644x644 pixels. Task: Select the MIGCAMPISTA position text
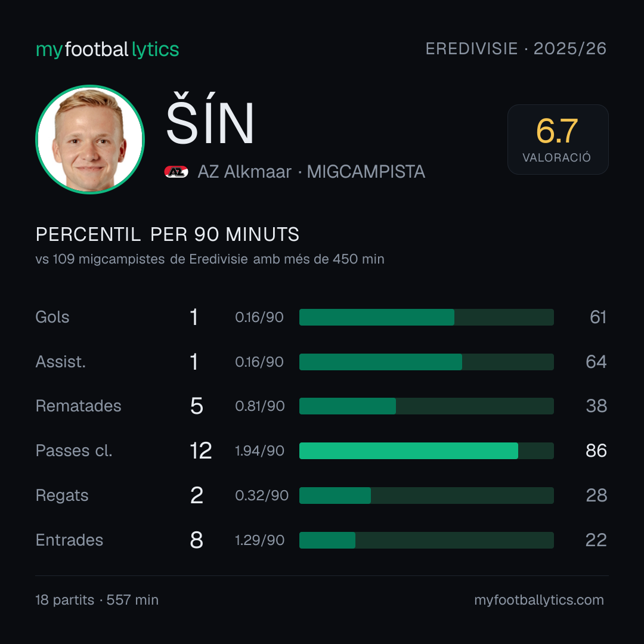pyautogui.click(x=366, y=172)
